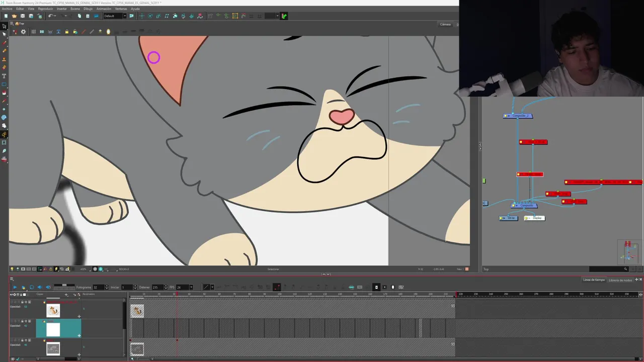Screen dimensions: 644x362
Task: Select the Brush tool in left toolbar
Action: [x=5, y=43]
